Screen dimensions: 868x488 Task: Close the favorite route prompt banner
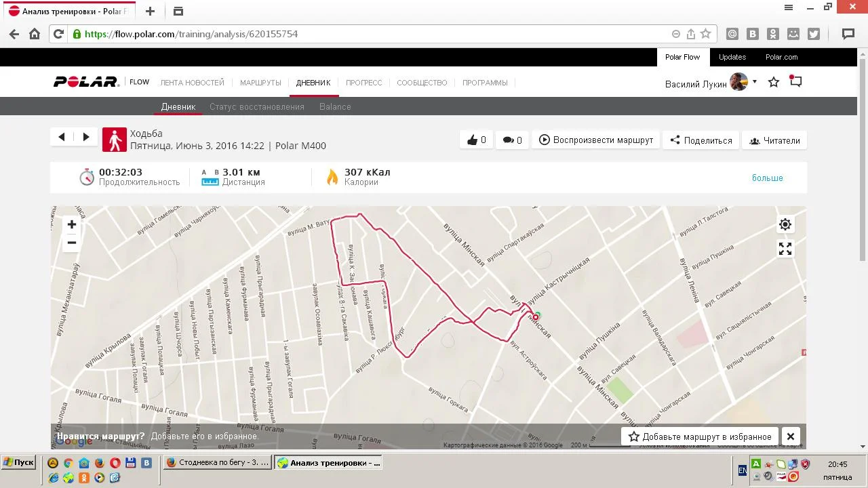pos(790,436)
